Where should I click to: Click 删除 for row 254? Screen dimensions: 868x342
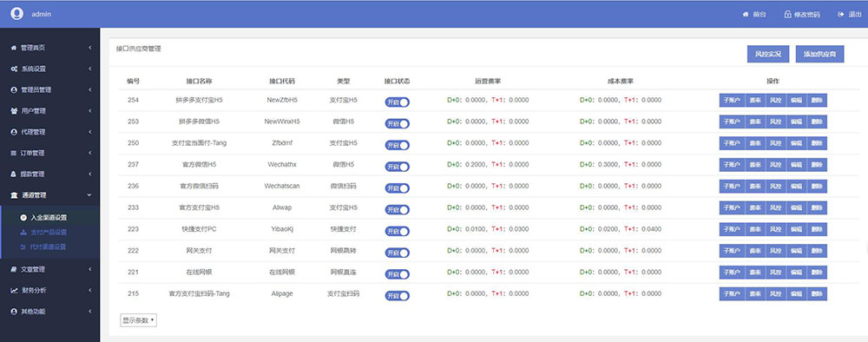(817, 100)
